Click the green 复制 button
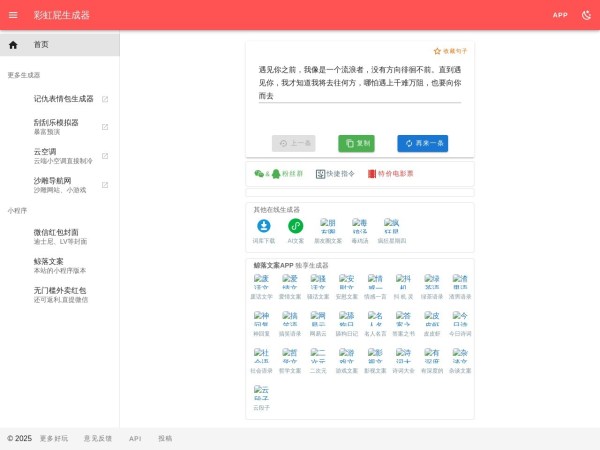The width and height of the screenshot is (600, 450). click(x=356, y=143)
